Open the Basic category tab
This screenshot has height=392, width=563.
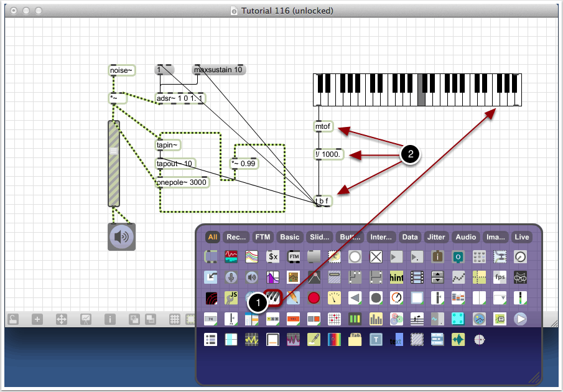point(289,237)
